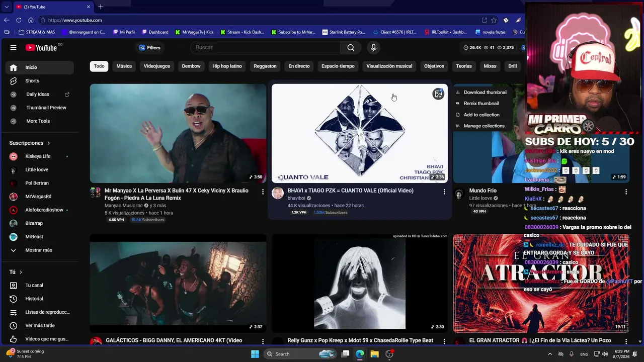Select the Teorías filter chip
Image resolution: width=644 pixels, height=362 pixels.
click(x=464, y=66)
